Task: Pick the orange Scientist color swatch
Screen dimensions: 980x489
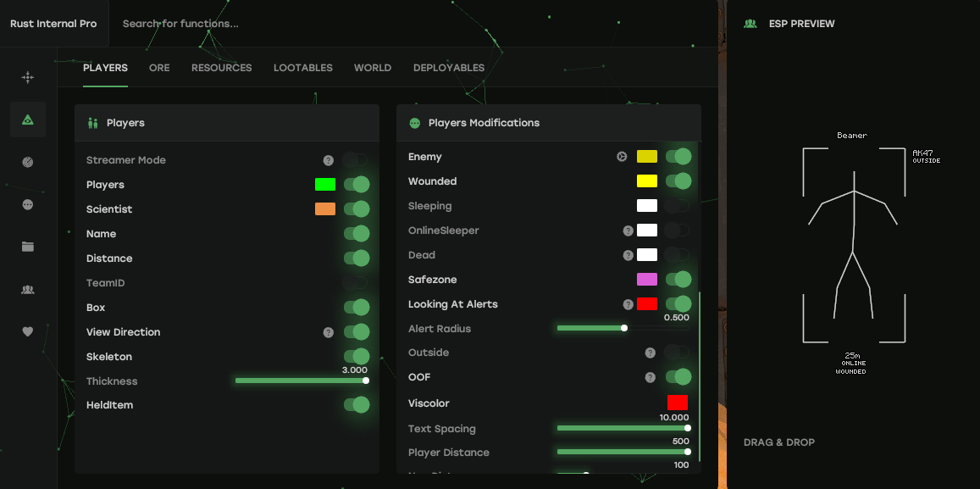Action: [325, 208]
